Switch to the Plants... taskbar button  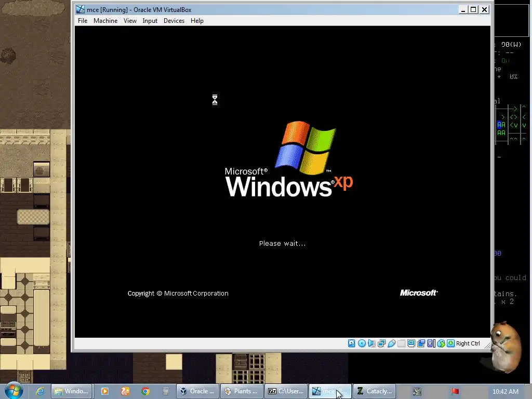[x=242, y=391]
